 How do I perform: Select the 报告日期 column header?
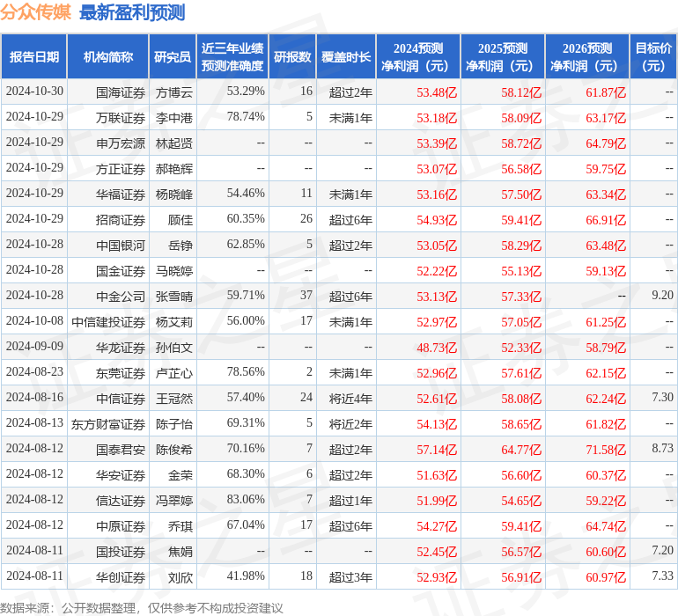pyautogui.click(x=34, y=57)
